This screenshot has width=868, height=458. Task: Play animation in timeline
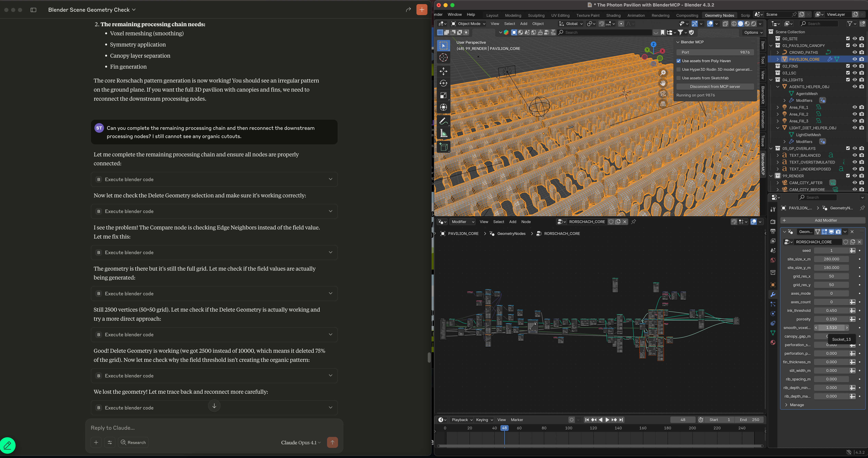607,420
